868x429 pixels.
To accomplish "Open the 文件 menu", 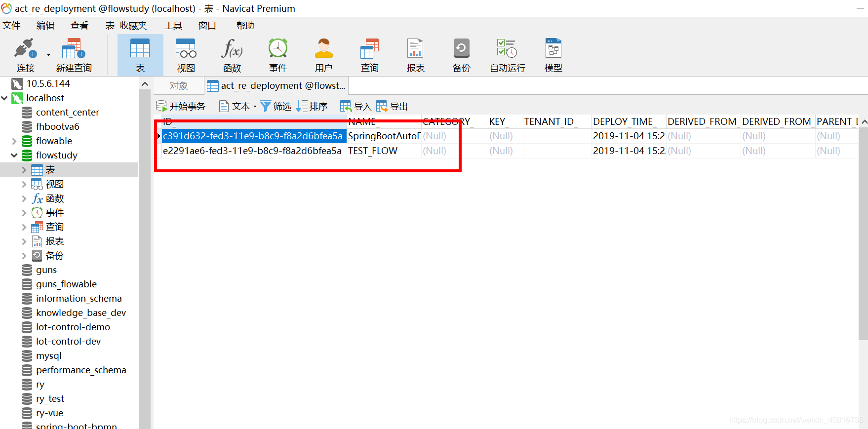I will pyautogui.click(x=11, y=25).
